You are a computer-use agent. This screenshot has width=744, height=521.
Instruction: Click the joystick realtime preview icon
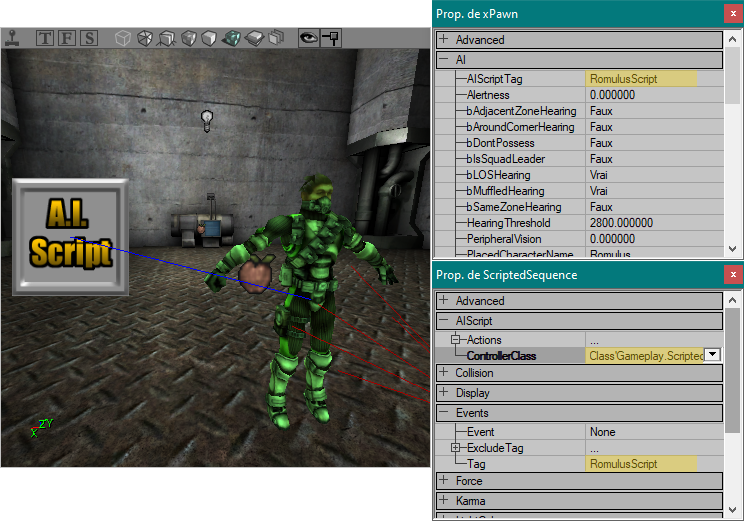[x=12, y=38]
